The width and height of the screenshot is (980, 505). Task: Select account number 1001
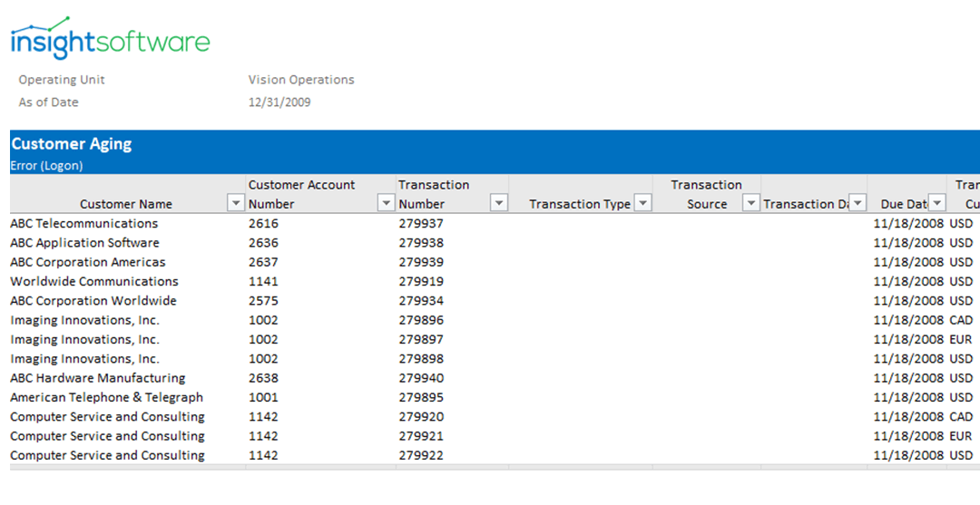click(x=263, y=398)
